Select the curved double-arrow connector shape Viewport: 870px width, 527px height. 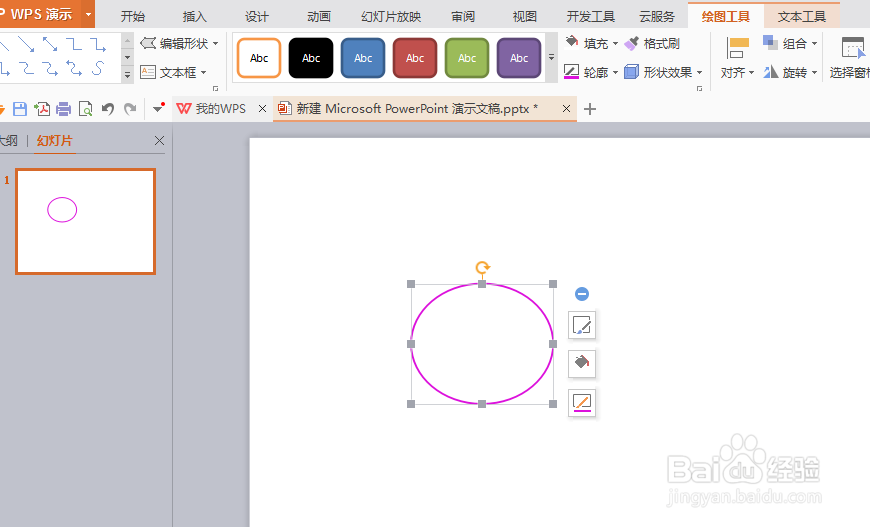click(x=74, y=69)
